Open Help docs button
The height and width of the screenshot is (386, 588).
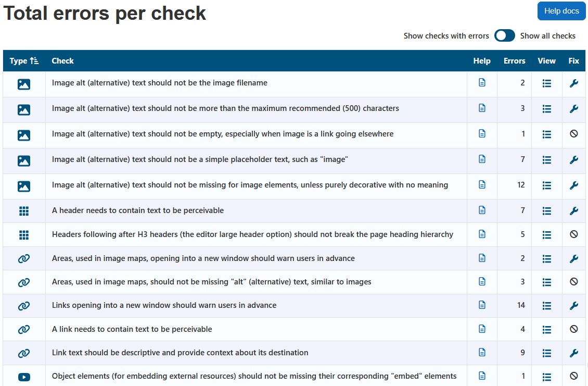click(x=561, y=11)
